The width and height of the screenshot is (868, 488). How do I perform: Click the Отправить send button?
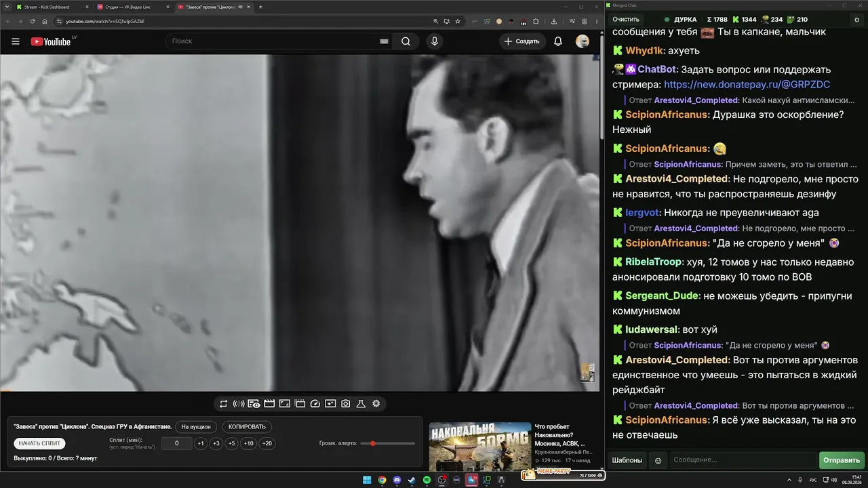point(842,460)
